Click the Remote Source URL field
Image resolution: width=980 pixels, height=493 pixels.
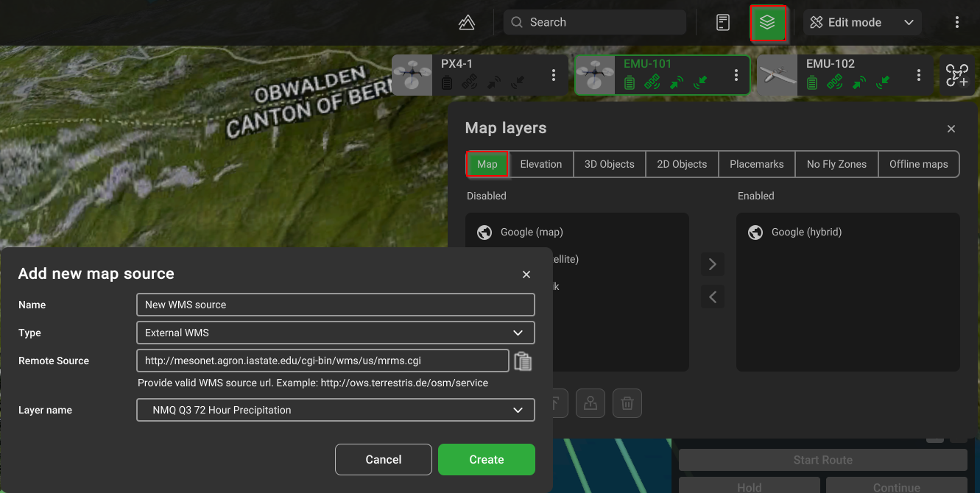[x=322, y=361]
